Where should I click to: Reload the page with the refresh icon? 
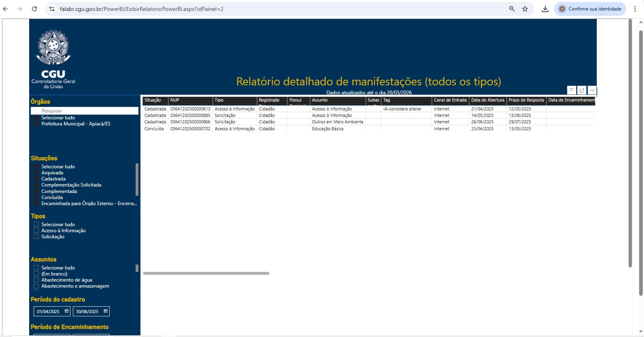click(x=34, y=9)
